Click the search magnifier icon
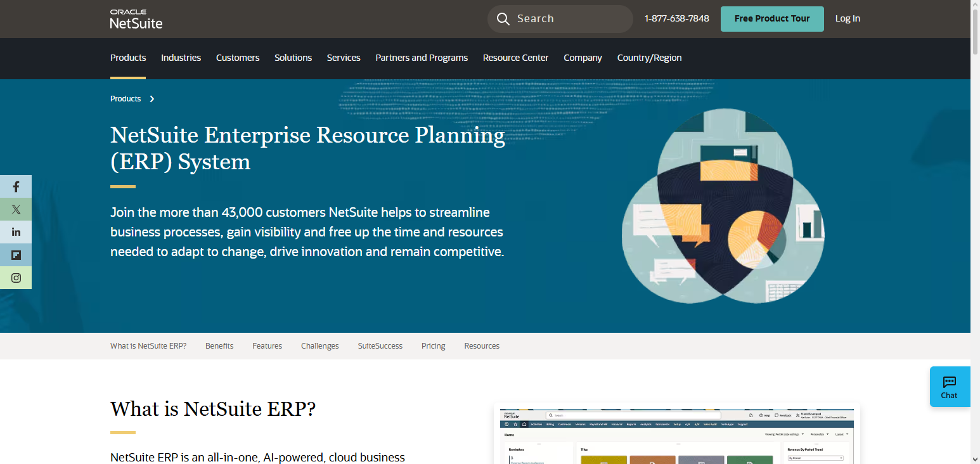The width and height of the screenshot is (980, 464). [503, 18]
